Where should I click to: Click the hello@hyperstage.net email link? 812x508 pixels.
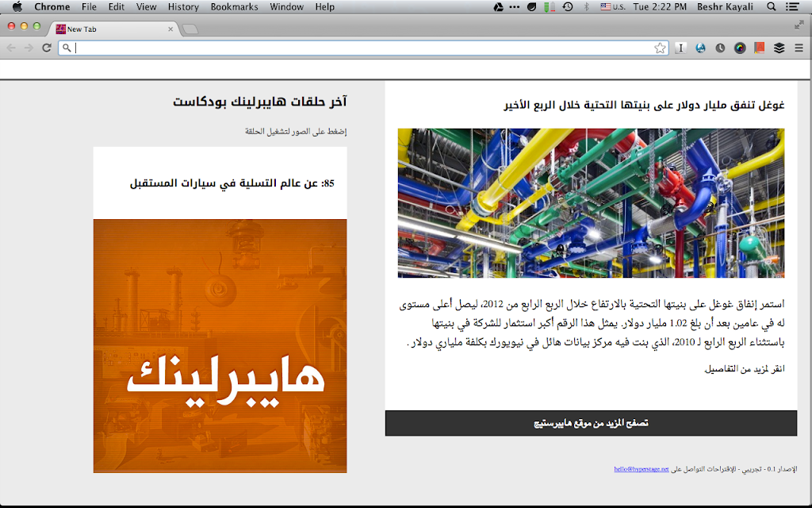pyautogui.click(x=641, y=468)
